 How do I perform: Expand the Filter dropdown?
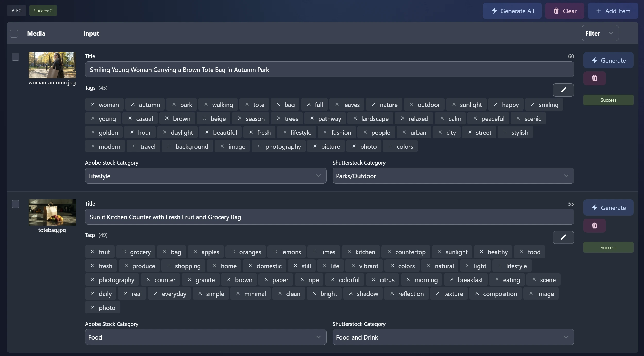pyautogui.click(x=600, y=33)
